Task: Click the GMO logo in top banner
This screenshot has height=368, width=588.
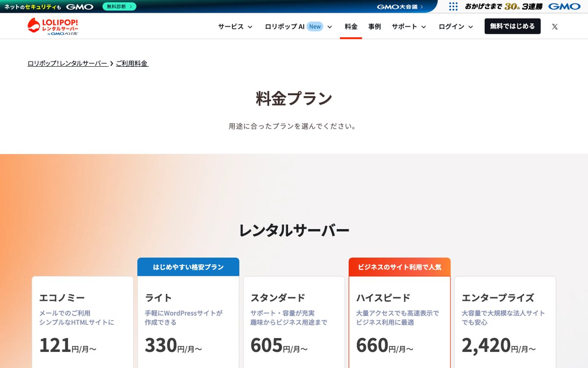Action: pyautogui.click(x=80, y=6)
